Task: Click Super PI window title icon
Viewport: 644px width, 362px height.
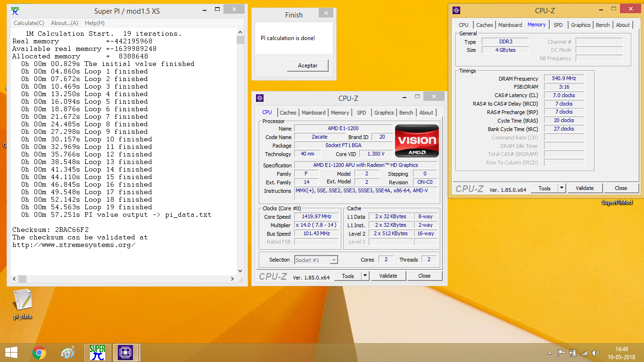Action: coord(15,11)
